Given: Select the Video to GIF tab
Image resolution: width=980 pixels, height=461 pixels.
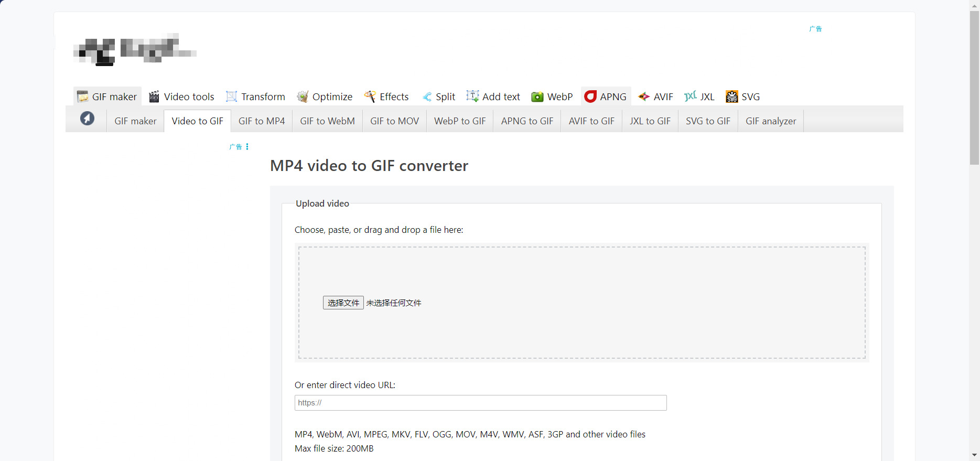Looking at the screenshot, I should (x=198, y=121).
